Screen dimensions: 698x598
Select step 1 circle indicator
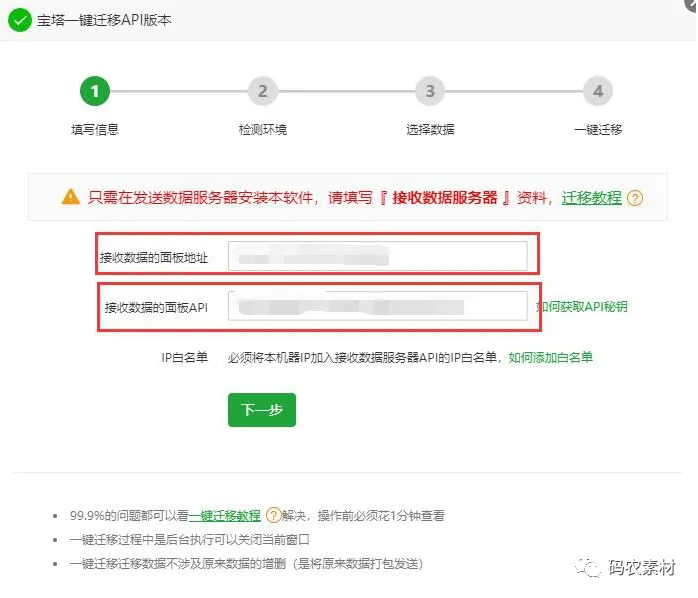pyautogui.click(x=95, y=92)
